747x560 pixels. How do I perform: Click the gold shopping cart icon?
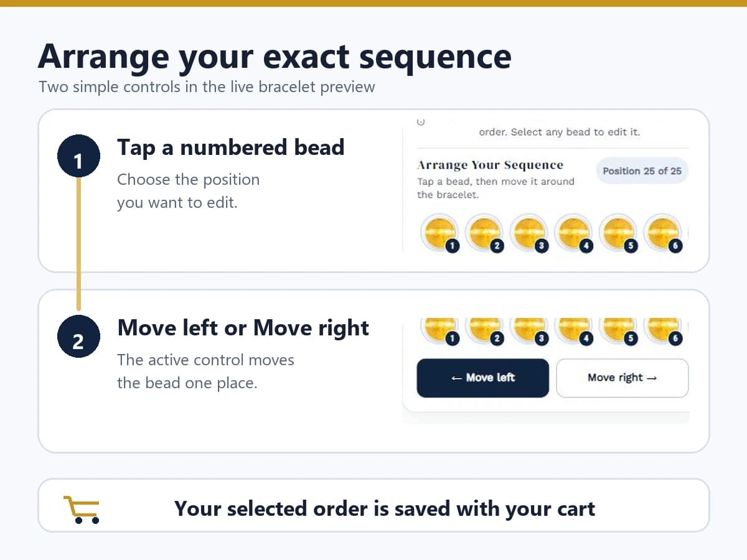82,510
